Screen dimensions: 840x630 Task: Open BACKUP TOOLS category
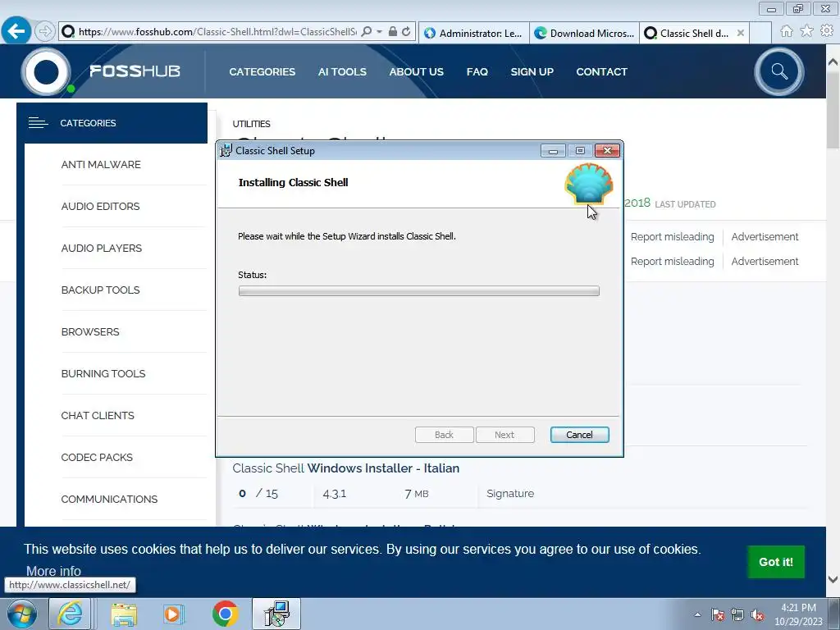(100, 290)
